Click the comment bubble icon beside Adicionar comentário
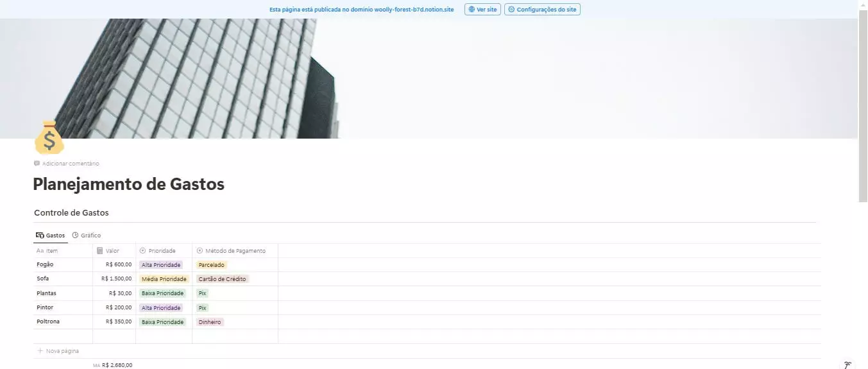Viewport: 868px width, 369px height. point(37,164)
